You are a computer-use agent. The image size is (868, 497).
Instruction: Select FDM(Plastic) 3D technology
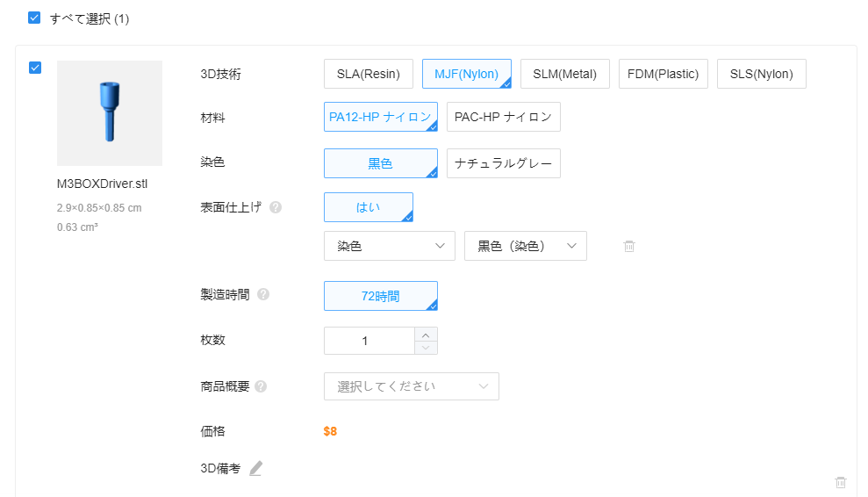coord(664,74)
